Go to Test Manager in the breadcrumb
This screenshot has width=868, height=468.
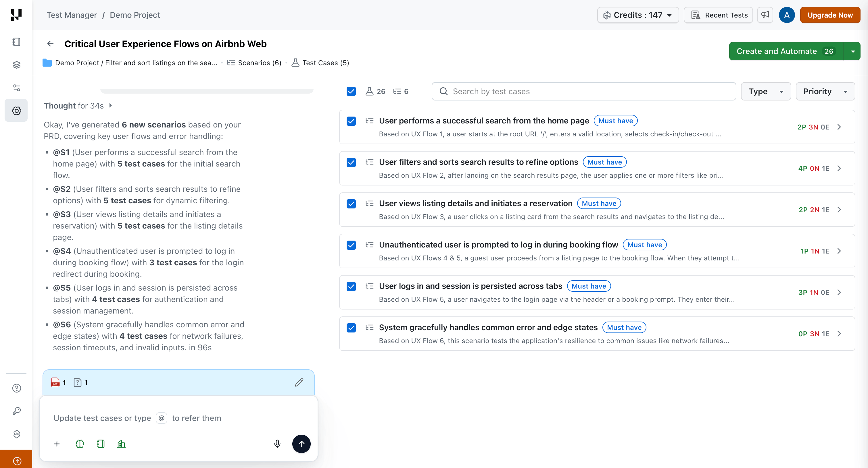(72, 15)
